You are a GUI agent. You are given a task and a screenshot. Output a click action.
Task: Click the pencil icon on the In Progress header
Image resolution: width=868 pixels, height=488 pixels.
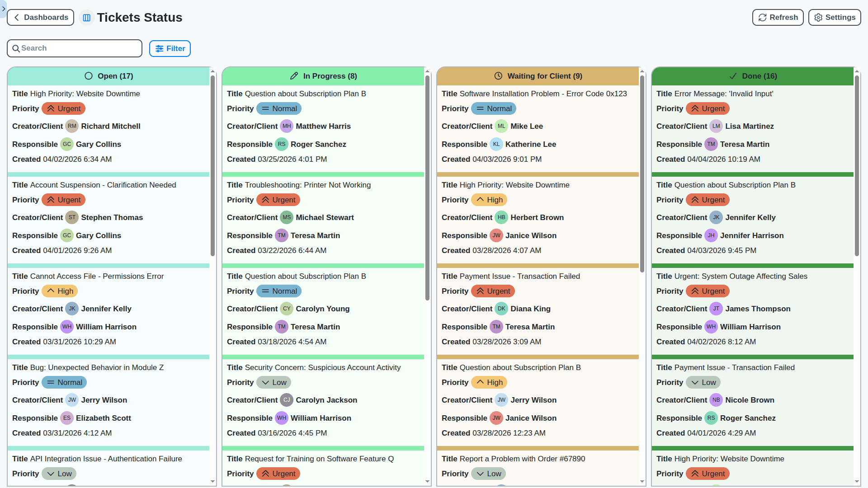point(295,76)
